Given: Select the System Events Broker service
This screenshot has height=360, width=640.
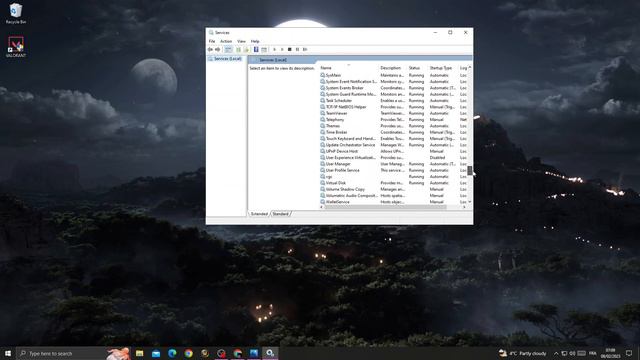Looking at the screenshot, I should (393, 88).
